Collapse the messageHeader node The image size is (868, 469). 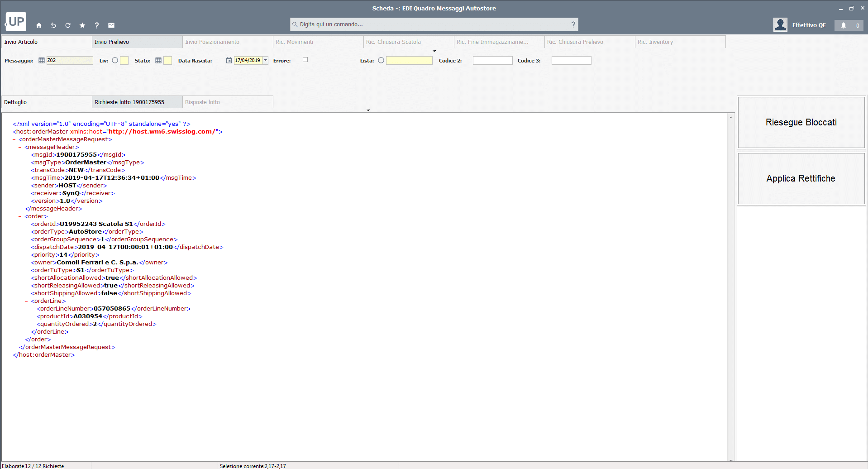point(20,147)
